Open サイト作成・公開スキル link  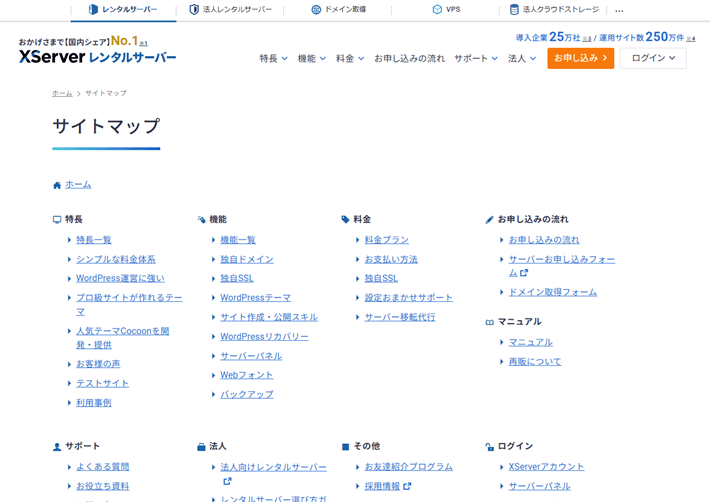(x=269, y=317)
